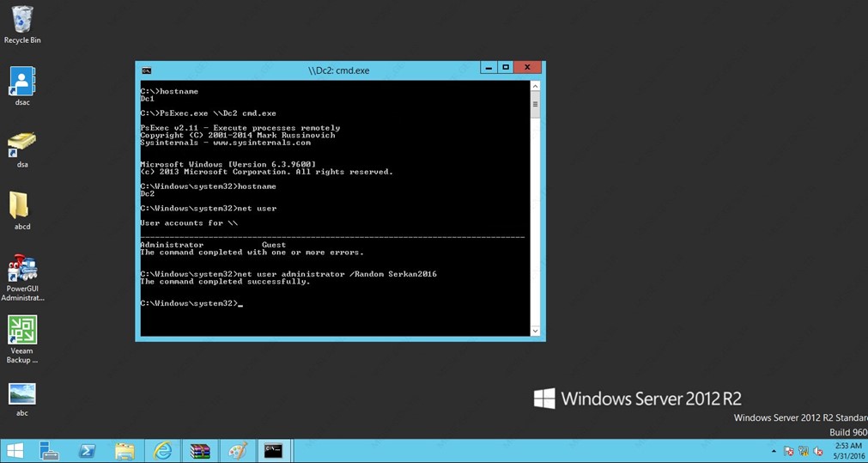Image resolution: width=868 pixels, height=463 pixels.
Task: Click the console scrollbar up arrow
Action: [535, 86]
